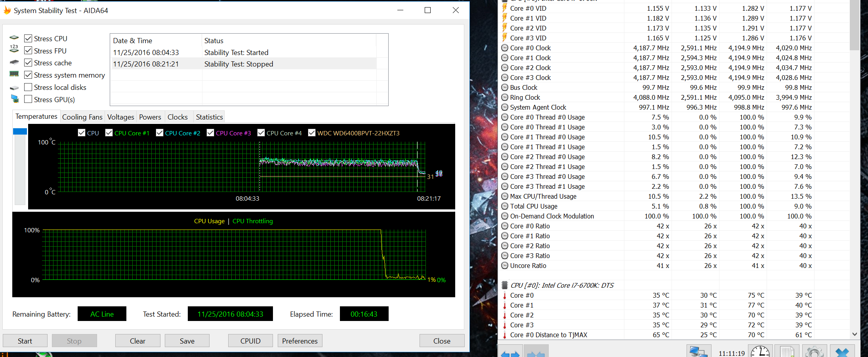Click the Stress CPU chip icon
The height and width of the screenshot is (357, 868).
click(x=14, y=38)
